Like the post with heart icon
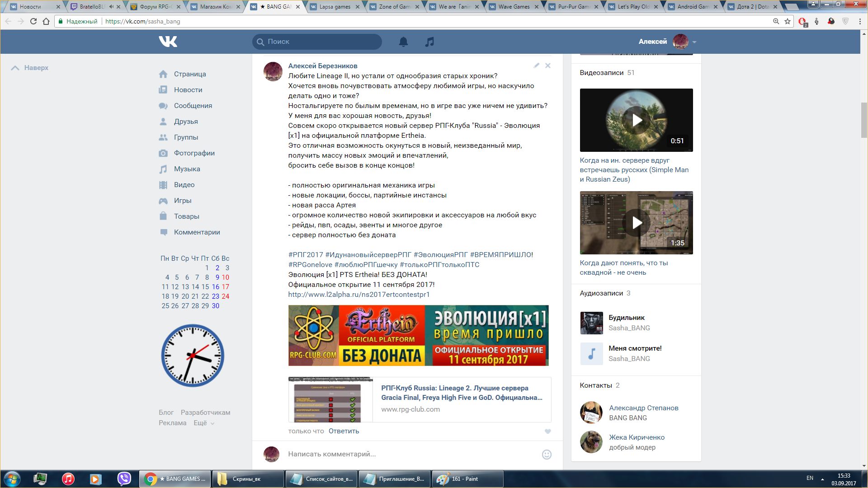The width and height of the screenshot is (868, 488). pos(547,432)
